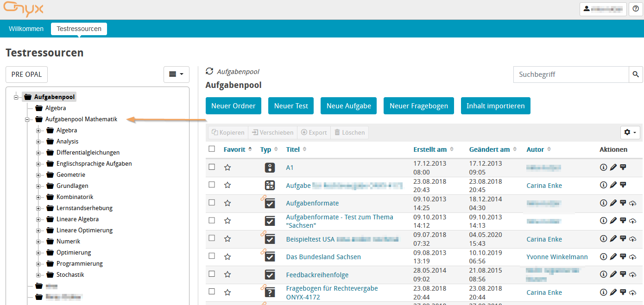Image resolution: width=644 pixels, height=305 pixels.
Task: Open the list view menu dropdown
Action: coord(176,74)
